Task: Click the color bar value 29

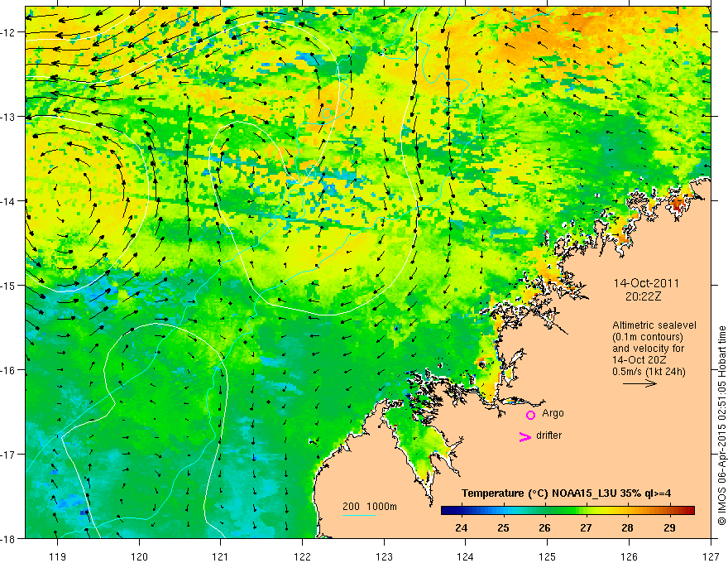Action: tap(669, 528)
